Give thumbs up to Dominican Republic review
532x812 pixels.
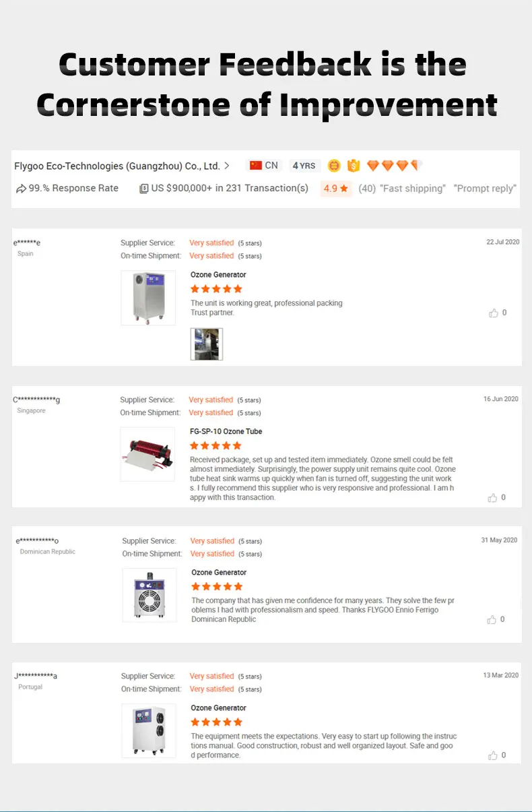(493, 619)
